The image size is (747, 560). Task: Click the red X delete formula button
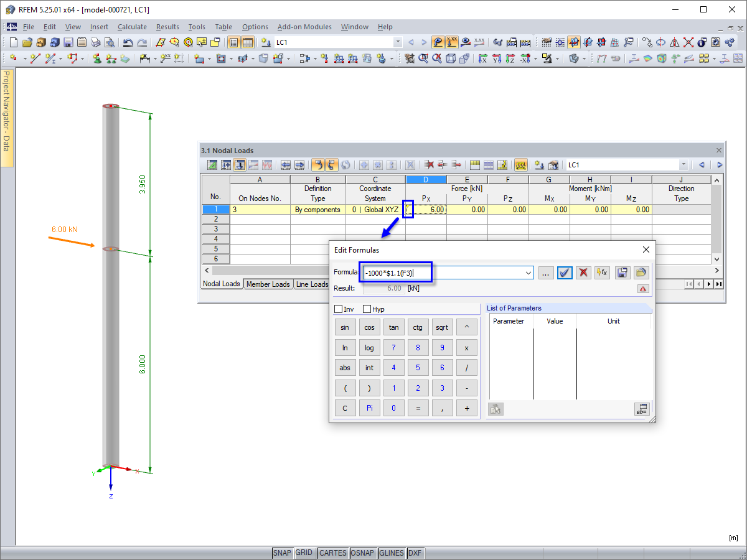[583, 273]
